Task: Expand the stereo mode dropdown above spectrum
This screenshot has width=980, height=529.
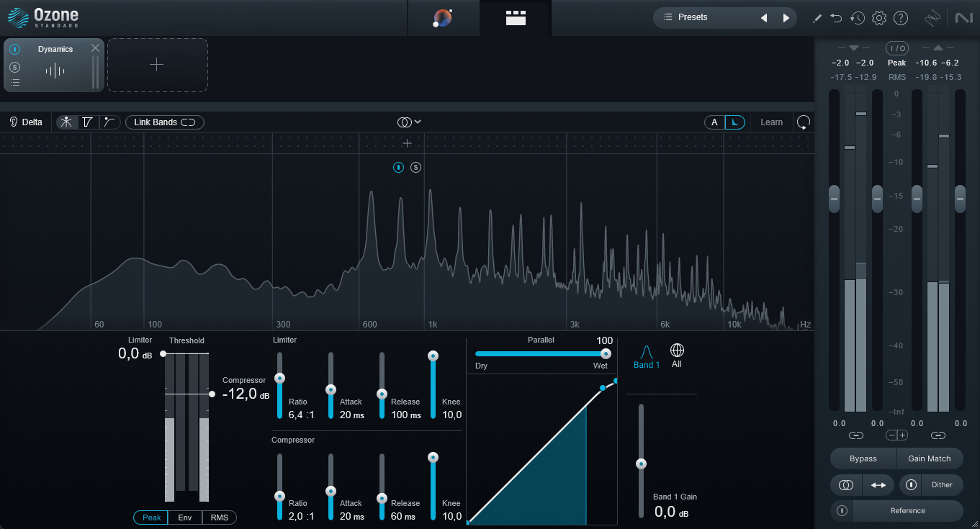Action: pyautogui.click(x=409, y=122)
